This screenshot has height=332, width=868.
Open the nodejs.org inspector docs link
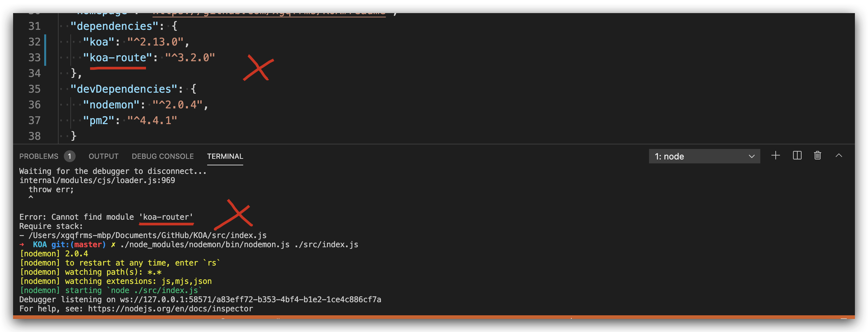point(171,309)
